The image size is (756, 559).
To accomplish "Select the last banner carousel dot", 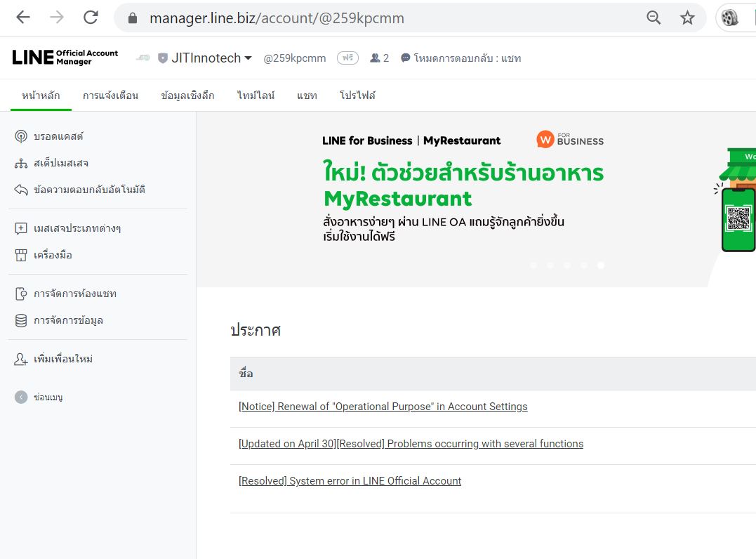I will pos(601,265).
